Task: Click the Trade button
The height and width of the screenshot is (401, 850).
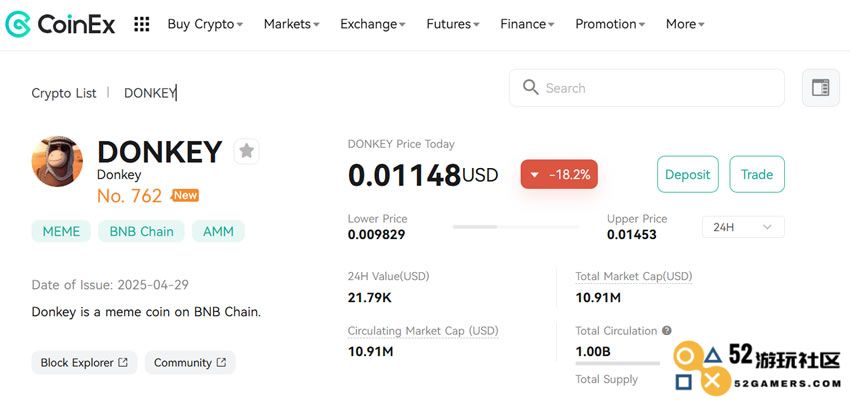Action: (x=757, y=174)
